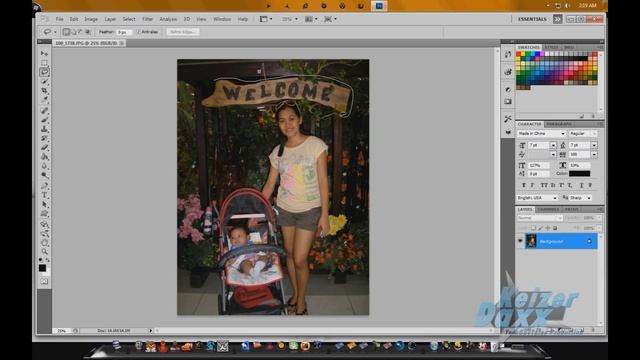
Task: Pick the red swatch in Swatches panel
Action: pyautogui.click(x=518, y=54)
